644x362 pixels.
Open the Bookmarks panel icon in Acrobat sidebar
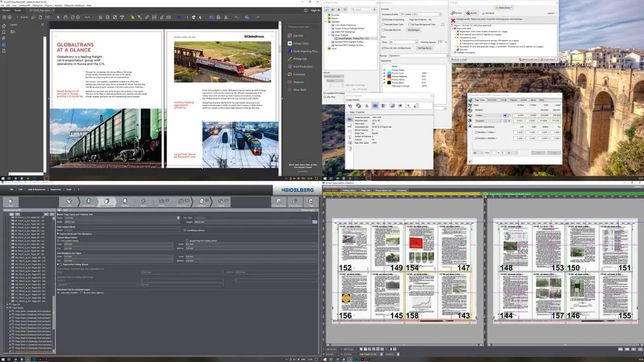point(4,32)
